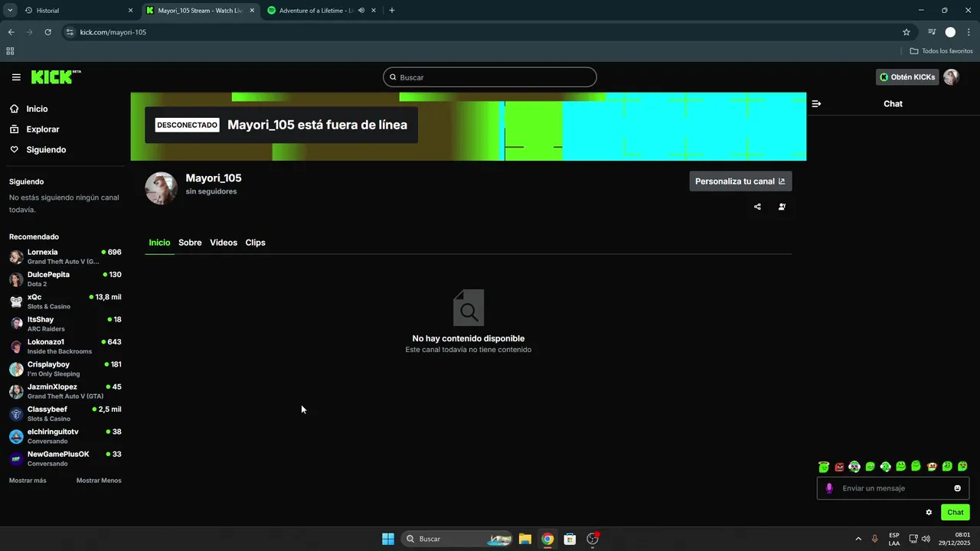This screenshot has height=551, width=980.
Task: Pick the headphones green emote with glasses
Action: tap(854, 467)
